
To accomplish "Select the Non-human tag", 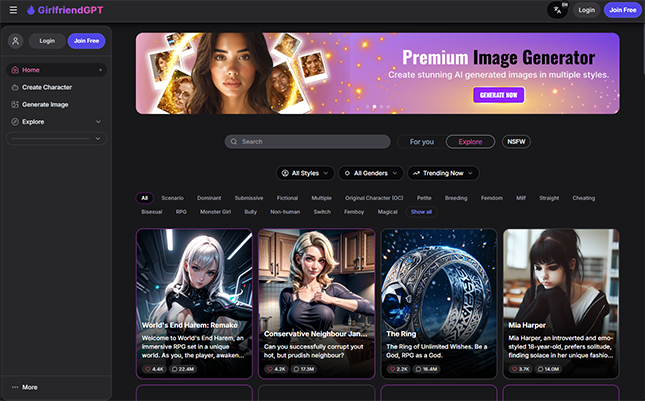I will tap(285, 212).
